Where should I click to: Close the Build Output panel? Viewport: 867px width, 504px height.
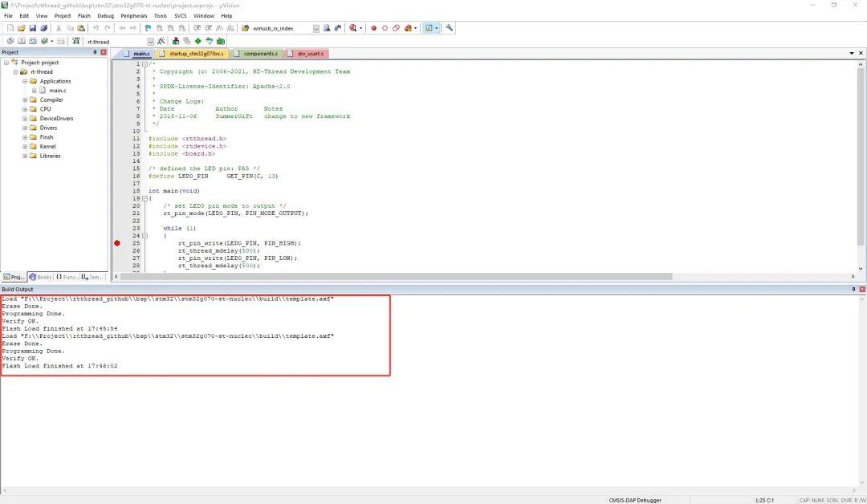click(861, 290)
